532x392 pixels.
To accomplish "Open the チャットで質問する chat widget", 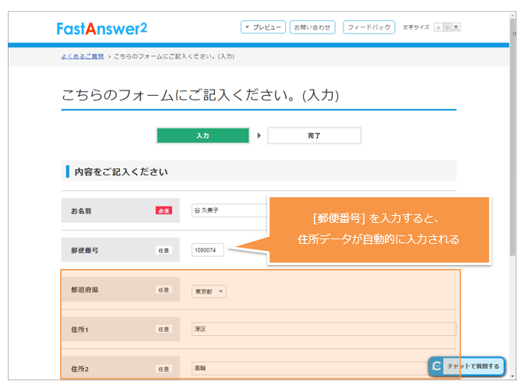I will (467, 366).
